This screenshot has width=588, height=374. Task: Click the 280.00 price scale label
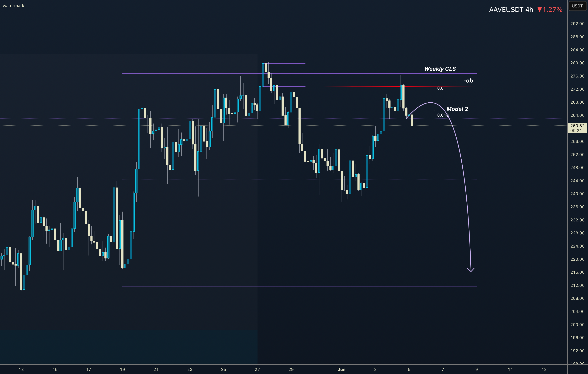click(577, 63)
